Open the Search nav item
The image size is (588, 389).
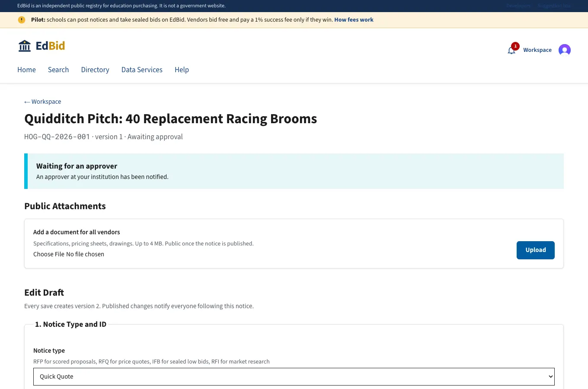58,70
